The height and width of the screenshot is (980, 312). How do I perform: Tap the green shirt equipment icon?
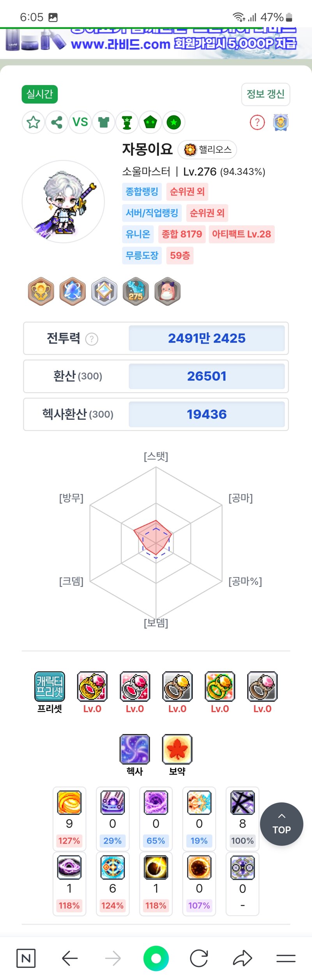[104, 122]
